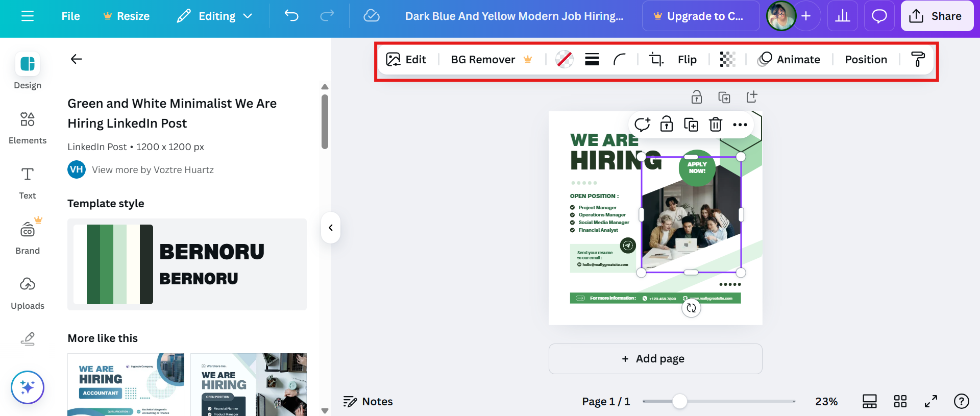Click the rotate handle below image
Image resolution: width=980 pixels, height=416 pixels.
click(x=691, y=308)
